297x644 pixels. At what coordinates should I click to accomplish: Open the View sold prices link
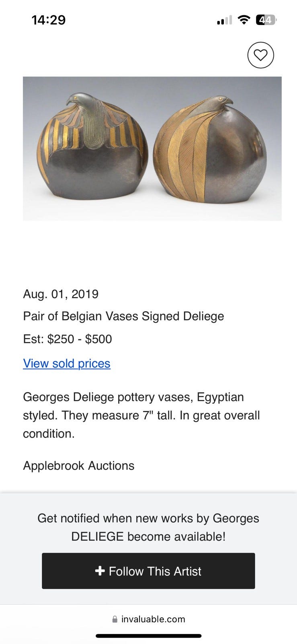click(67, 363)
